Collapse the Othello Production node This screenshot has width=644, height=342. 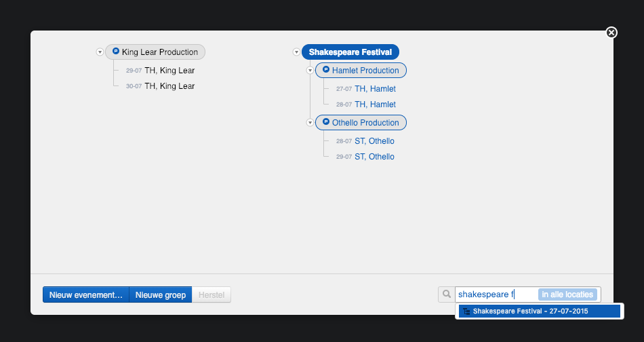click(310, 123)
